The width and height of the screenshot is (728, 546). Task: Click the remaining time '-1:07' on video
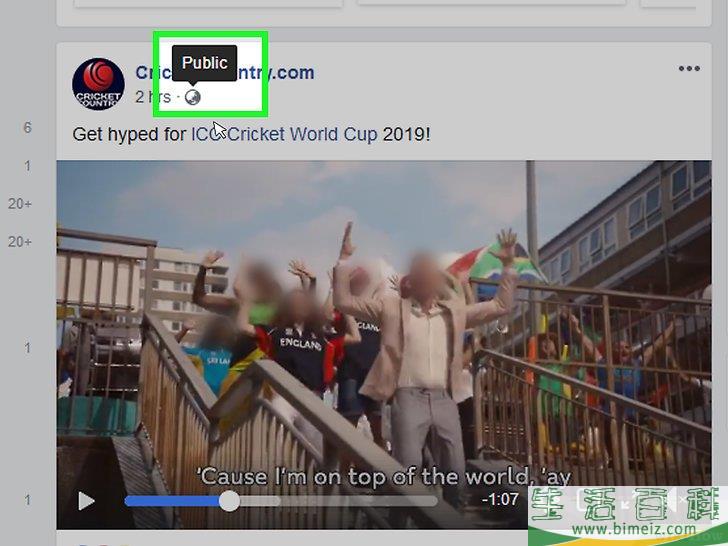tap(500, 500)
